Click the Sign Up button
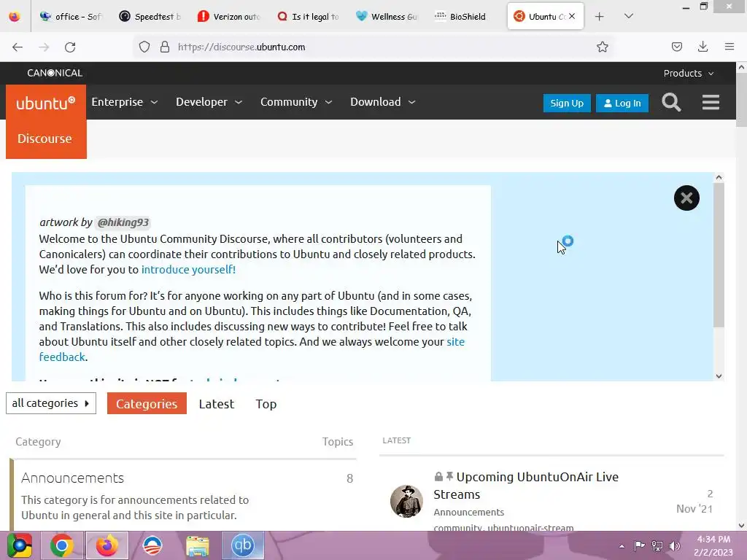Viewport: 747px width, 560px height. click(567, 103)
